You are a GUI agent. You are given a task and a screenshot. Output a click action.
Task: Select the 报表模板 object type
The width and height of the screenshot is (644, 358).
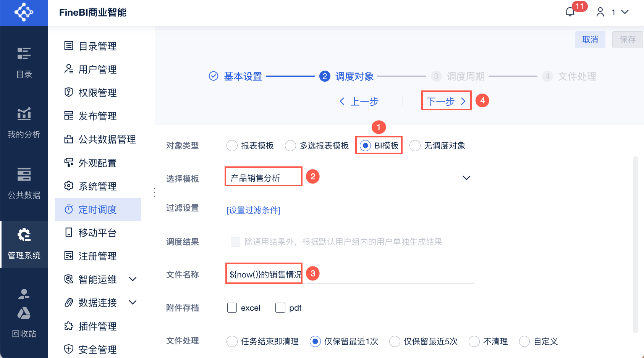(x=232, y=146)
